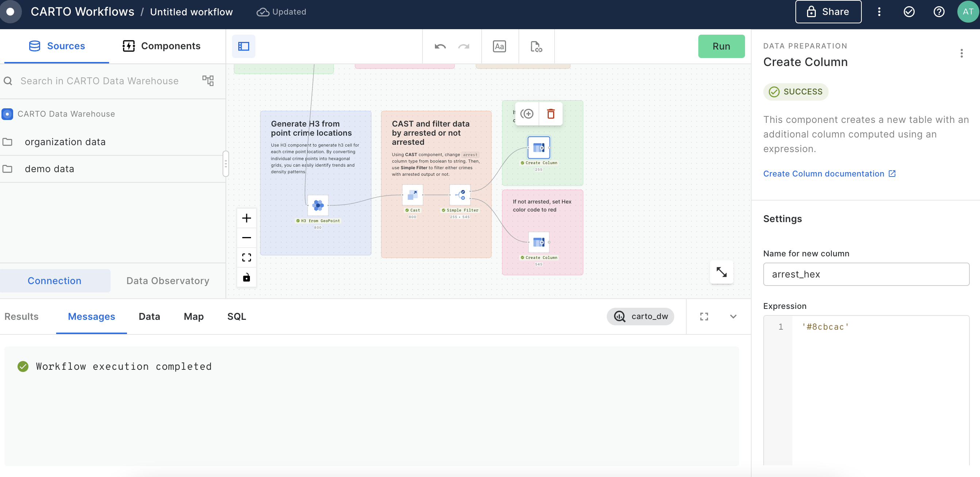Open the SQL tab
Screen dimensions: 980x477
coord(236,317)
